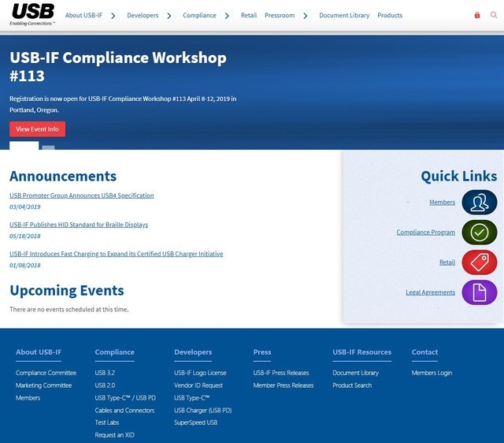Open USB Charger (USB PD) footer link
Image resolution: width=504 pixels, height=443 pixels.
point(203,411)
